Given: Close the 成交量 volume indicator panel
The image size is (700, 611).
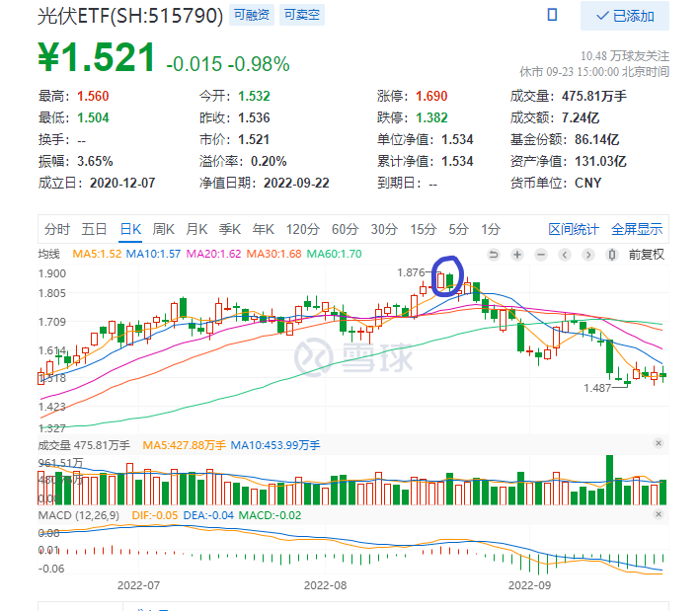Looking at the screenshot, I should 658,443.
